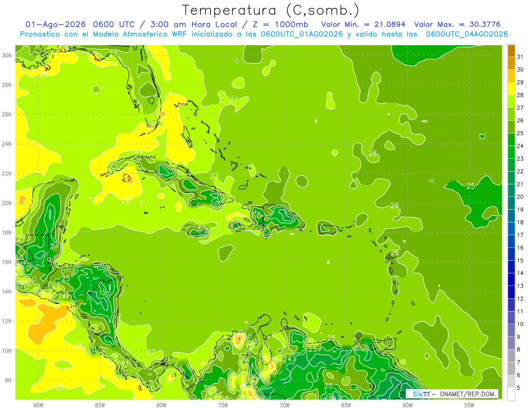
Task: Click the "10N" latitude axis label
Action: pyautogui.click(x=7, y=351)
